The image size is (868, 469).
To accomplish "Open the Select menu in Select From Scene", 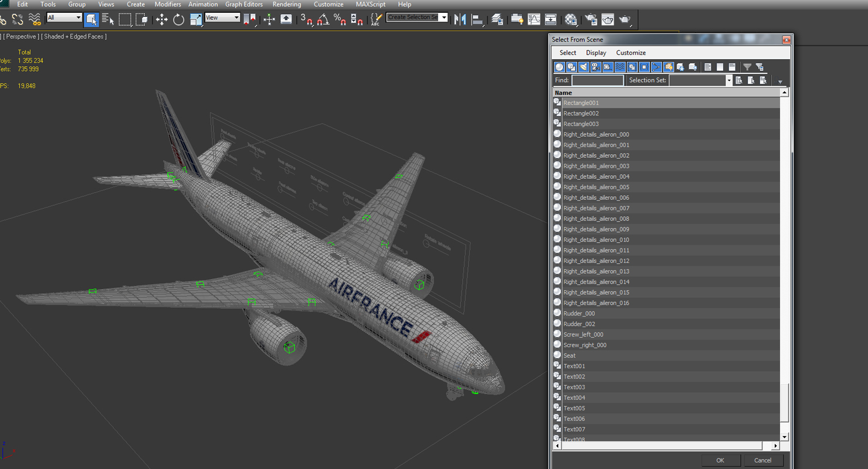I will coord(568,53).
